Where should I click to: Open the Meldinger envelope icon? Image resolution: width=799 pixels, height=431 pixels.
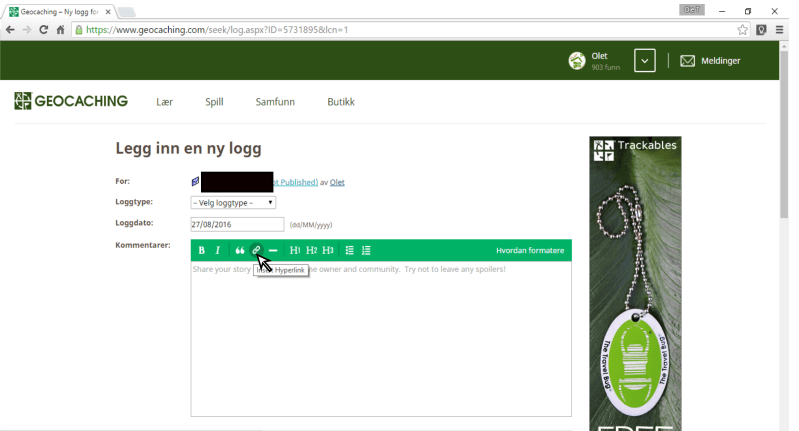[x=687, y=61]
